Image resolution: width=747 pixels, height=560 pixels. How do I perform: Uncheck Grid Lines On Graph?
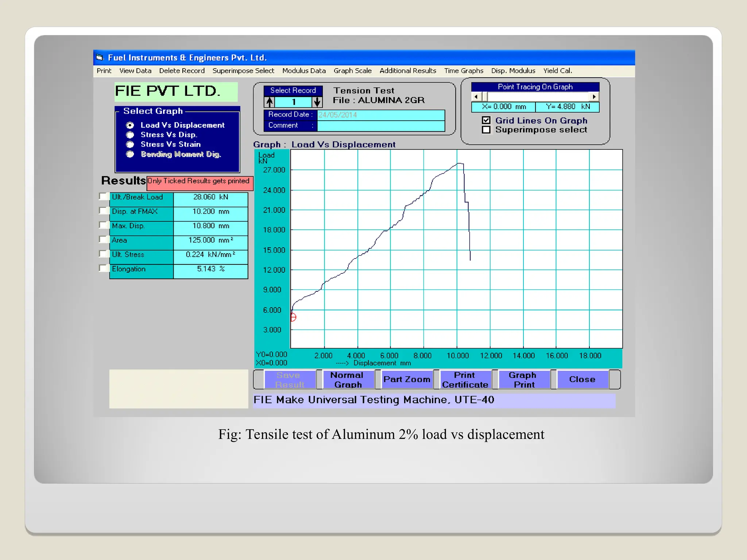[x=486, y=120]
